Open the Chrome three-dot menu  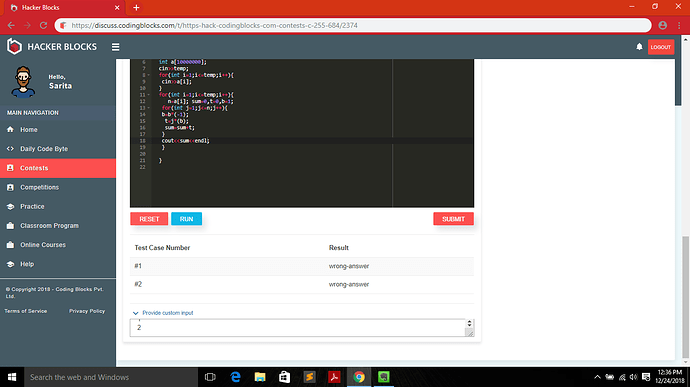click(679, 26)
